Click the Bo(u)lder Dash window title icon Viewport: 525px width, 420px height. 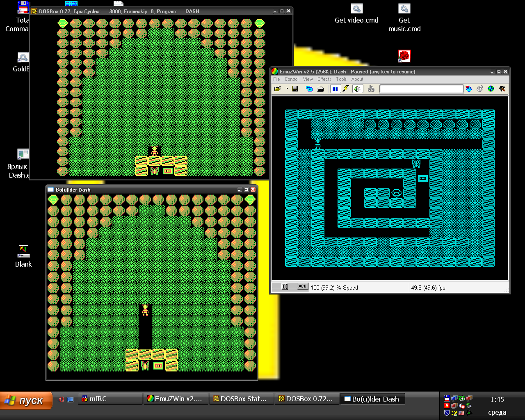coord(51,189)
